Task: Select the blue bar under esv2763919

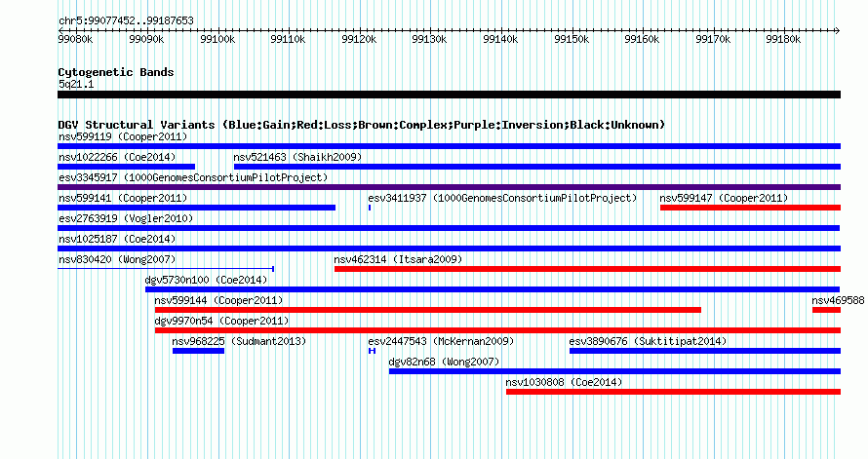Action: (449, 228)
